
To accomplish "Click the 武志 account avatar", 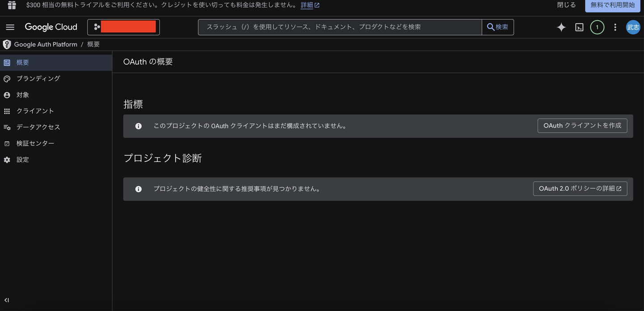I will [633, 27].
